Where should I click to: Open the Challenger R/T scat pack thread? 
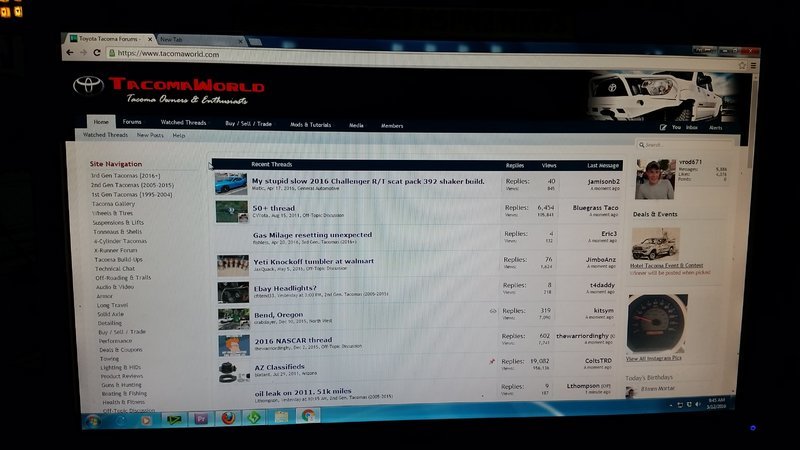(x=368, y=181)
